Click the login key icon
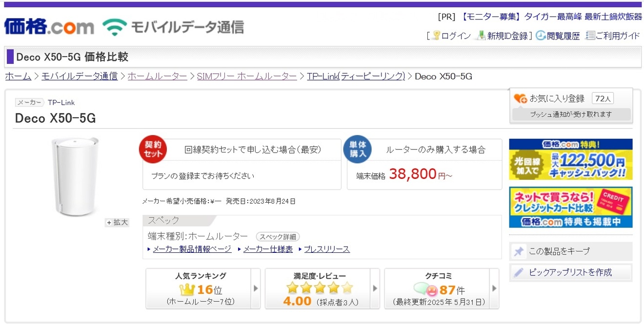 [436, 36]
